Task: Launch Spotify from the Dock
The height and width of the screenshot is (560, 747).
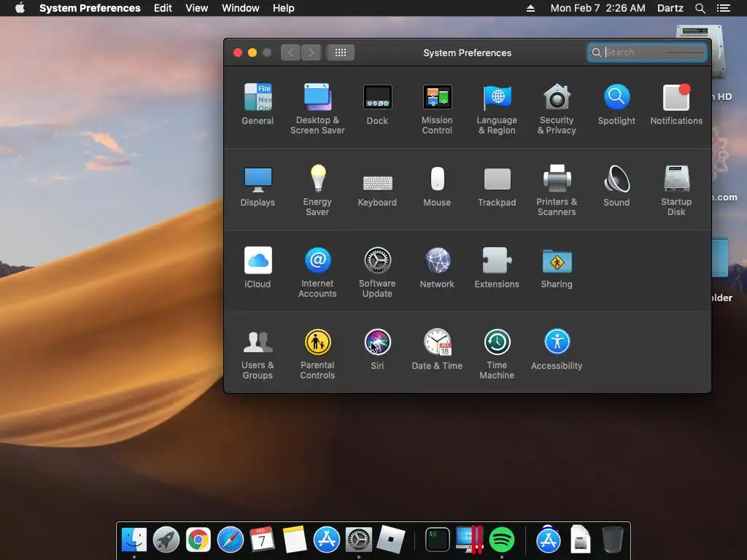Action: click(x=502, y=540)
